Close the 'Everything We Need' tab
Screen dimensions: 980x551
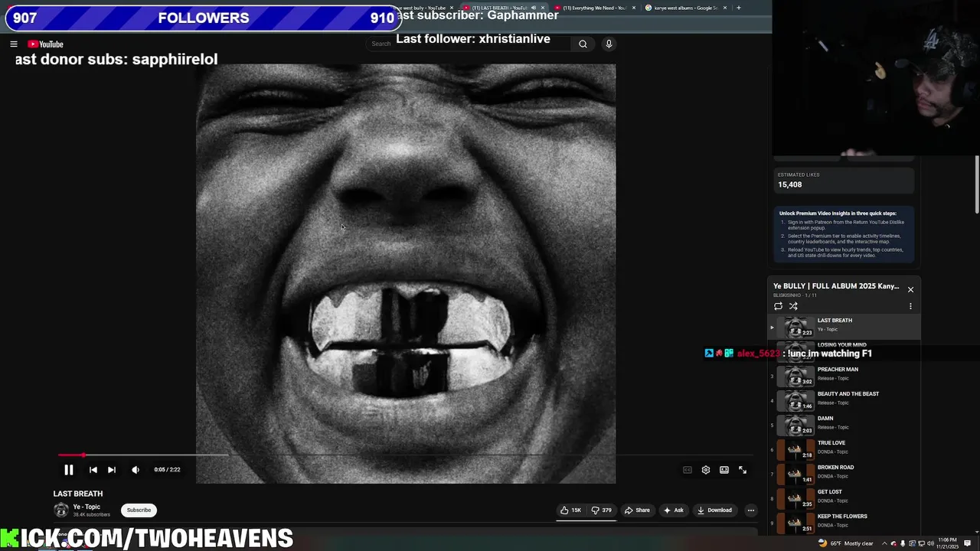(634, 8)
